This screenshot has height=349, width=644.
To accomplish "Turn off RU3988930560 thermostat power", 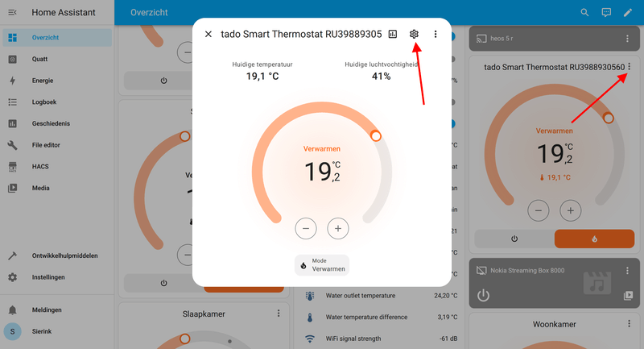I will [x=514, y=239].
